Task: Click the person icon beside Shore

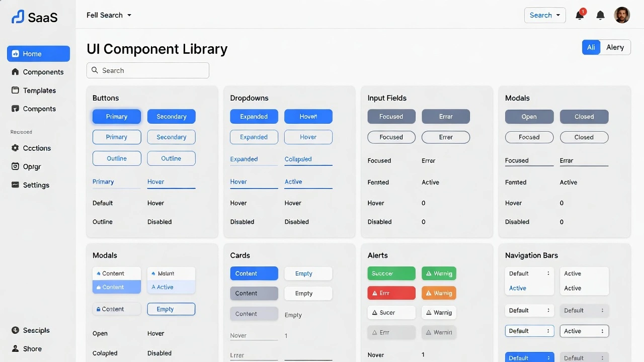Action: [x=15, y=348]
